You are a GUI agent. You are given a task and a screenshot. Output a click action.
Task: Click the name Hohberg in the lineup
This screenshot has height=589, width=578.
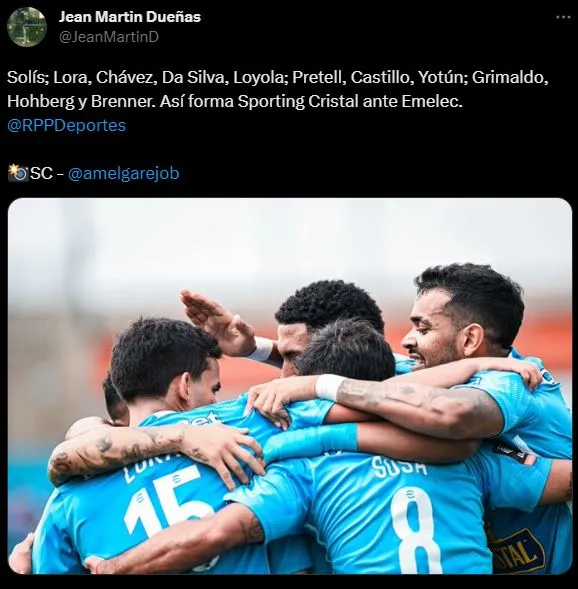click(41, 102)
